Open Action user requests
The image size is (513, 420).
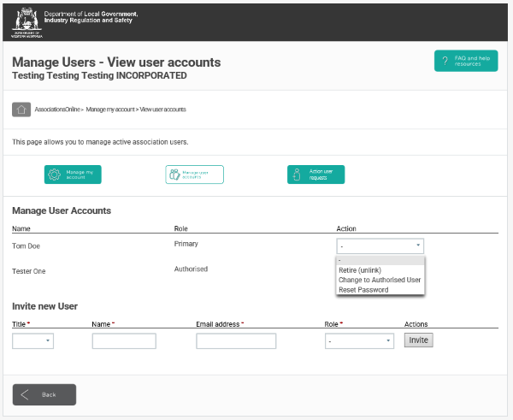click(315, 175)
